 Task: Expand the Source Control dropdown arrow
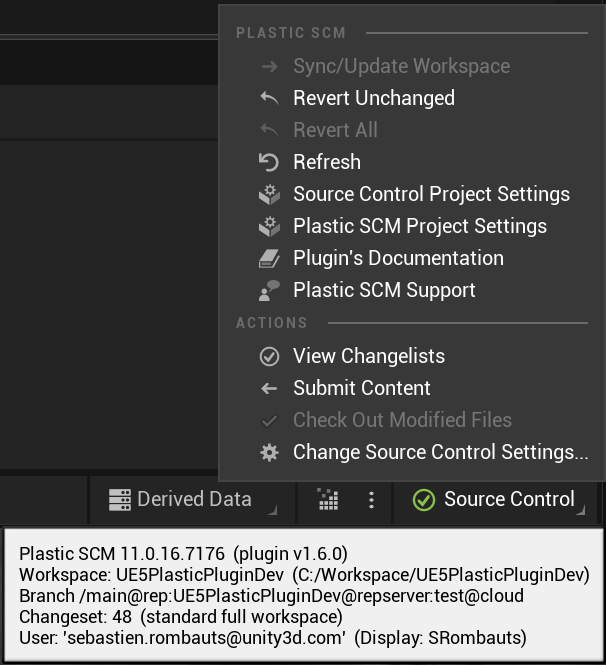pos(582,511)
